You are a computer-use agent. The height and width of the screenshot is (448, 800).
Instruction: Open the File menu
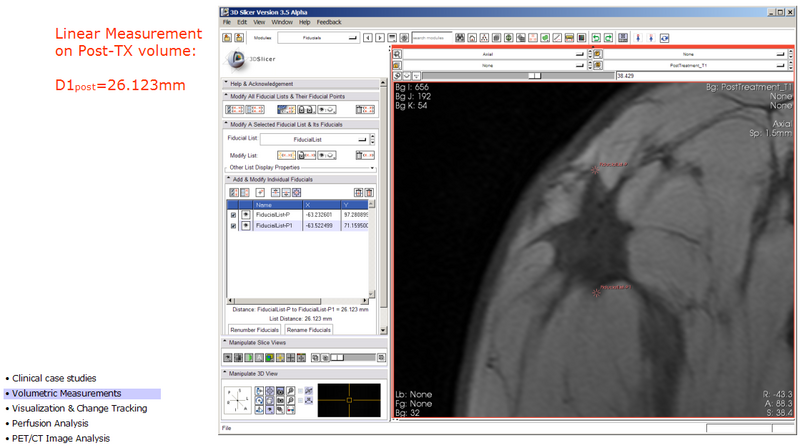[x=227, y=22]
